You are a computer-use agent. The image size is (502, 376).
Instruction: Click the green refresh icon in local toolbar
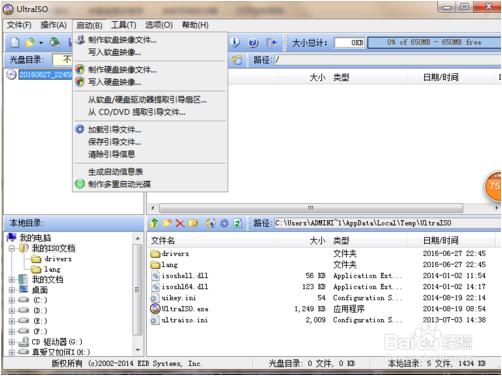tap(237, 223)
